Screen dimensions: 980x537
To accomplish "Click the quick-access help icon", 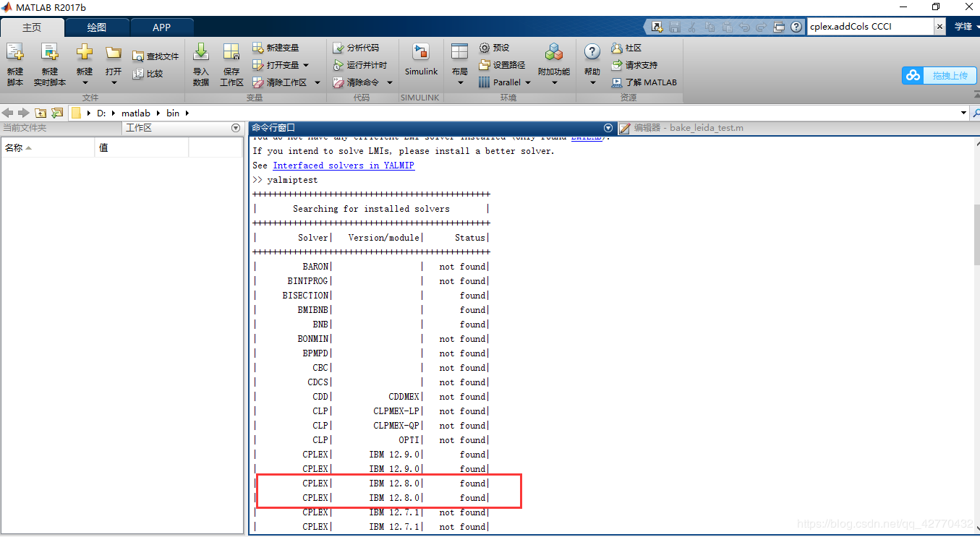I will (796, 27).
